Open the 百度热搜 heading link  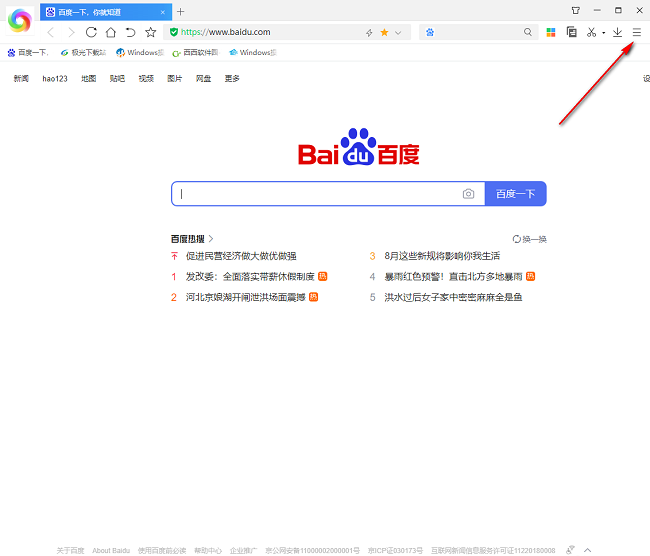click(192, 239)
